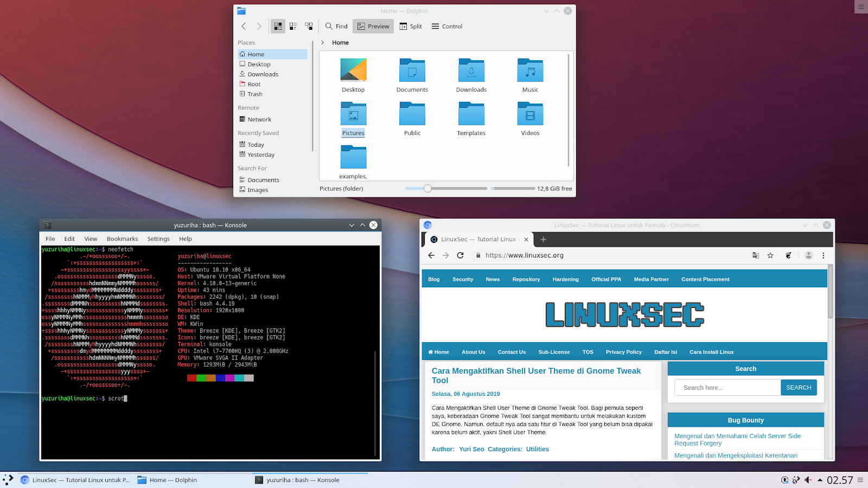This screenshot has width=868, height=488.
Task: Click Konsole terminal scrollbar
Action: pos(375,403)
